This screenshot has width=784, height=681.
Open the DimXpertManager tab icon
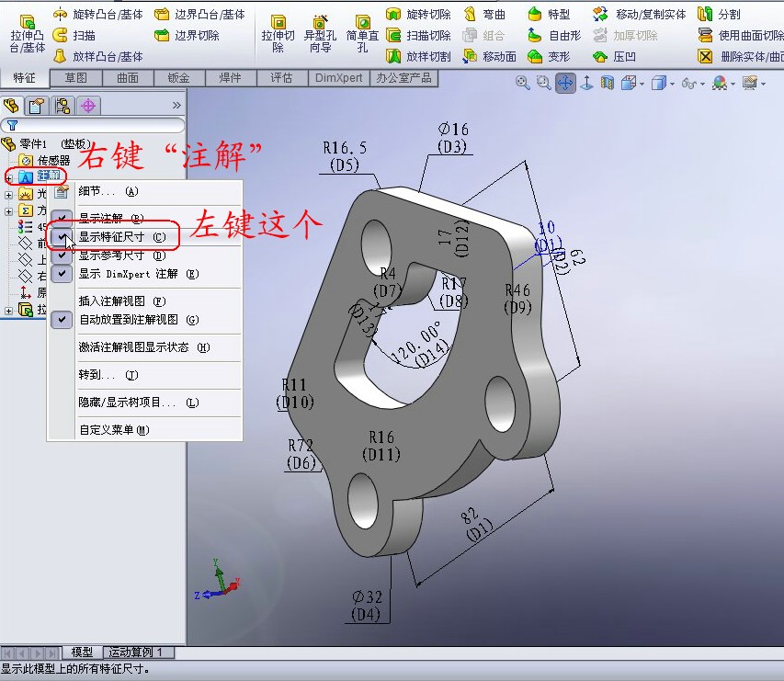tap(88, 106)
